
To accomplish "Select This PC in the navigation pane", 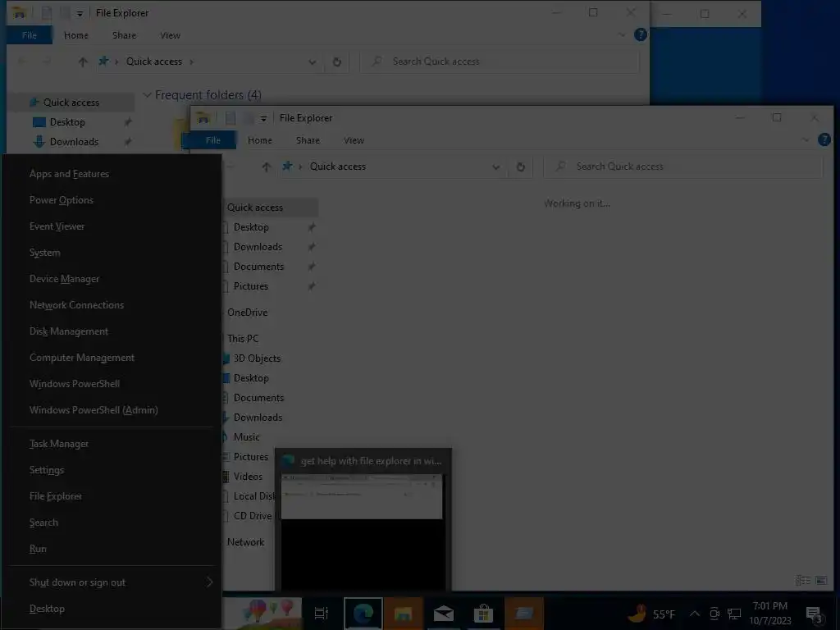I will tap(243, 339).
